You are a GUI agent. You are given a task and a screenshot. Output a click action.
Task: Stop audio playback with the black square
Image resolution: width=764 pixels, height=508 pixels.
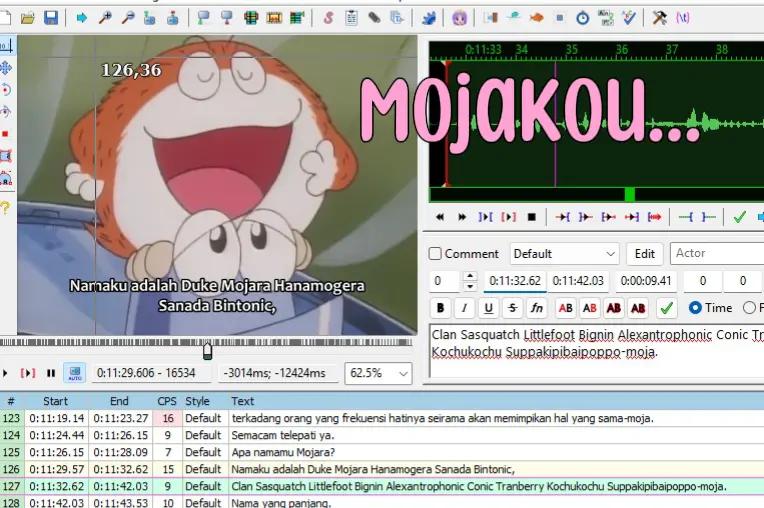pyautogui.click(x=532, y=217)
